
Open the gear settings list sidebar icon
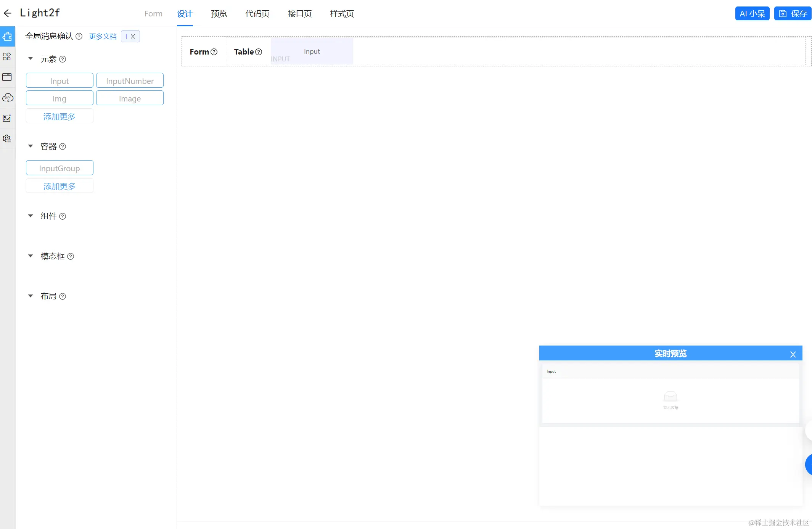pos(7,138)
